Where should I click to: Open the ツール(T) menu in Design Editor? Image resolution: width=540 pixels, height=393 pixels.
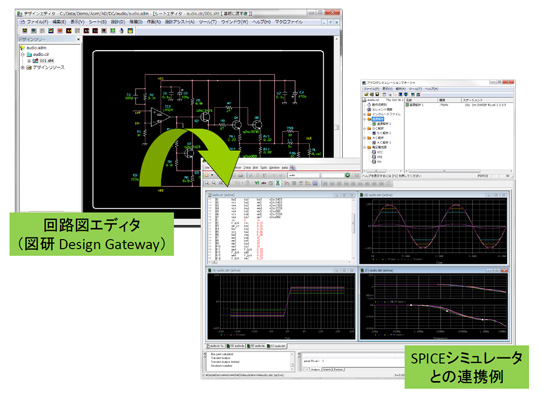coord(208,22)
